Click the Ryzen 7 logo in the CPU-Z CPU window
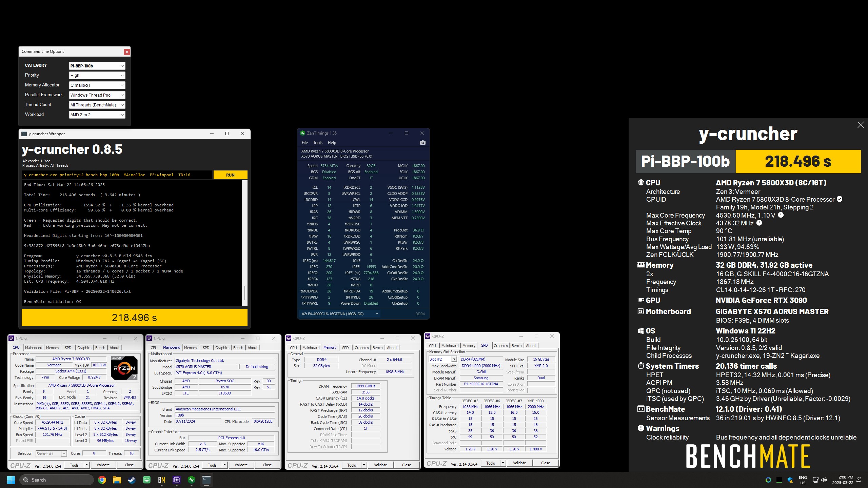The height and width of the screenshot is (488, 868). 124,368
